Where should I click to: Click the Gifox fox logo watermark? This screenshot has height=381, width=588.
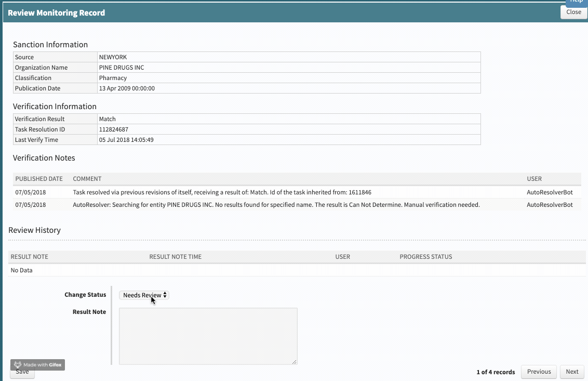click(x=18, y=365)
